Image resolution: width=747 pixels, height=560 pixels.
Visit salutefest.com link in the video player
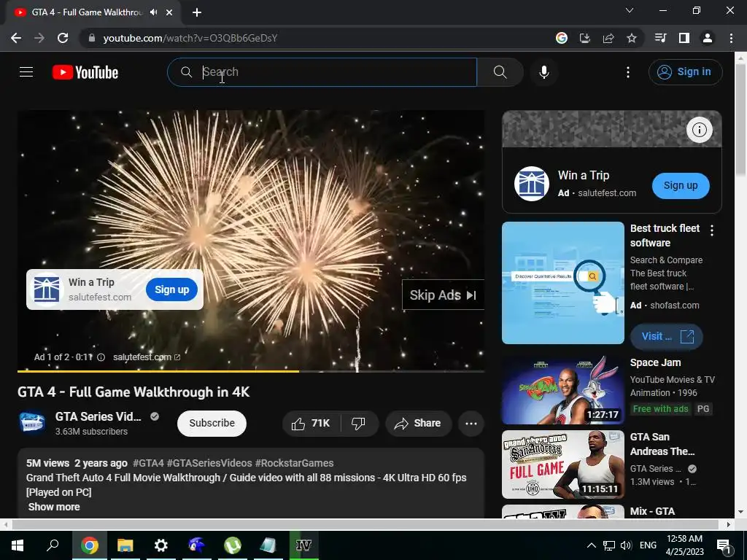tap(147, 357)
